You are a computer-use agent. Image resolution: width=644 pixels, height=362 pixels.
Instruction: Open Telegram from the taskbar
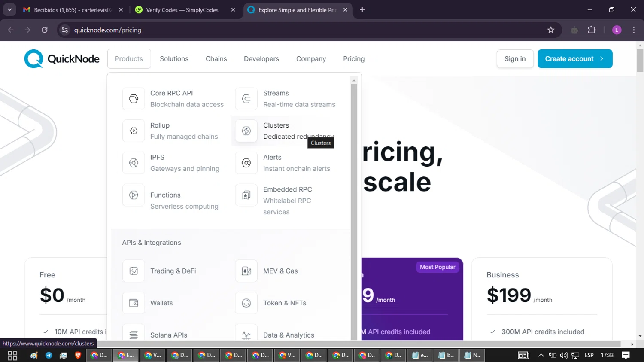click(49, 355)
